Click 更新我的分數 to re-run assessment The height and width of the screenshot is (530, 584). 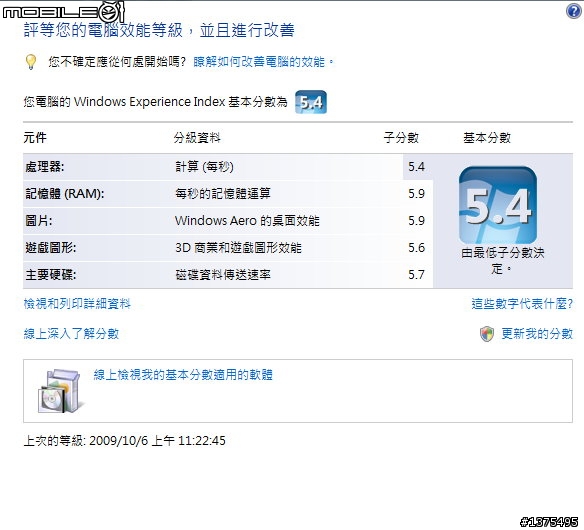(x=537, y=334)
